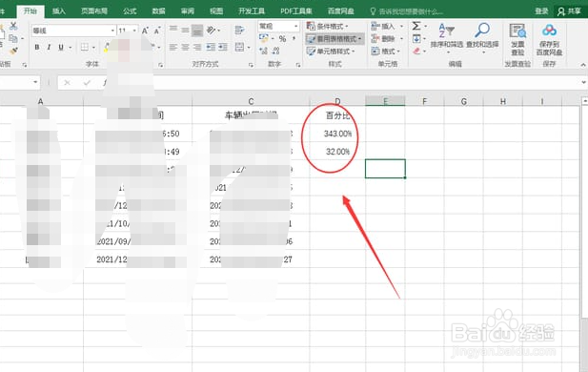Toggle align text right
The height and width of the screenshot is (372, 588).
pyautogui.click(x=197, y=48)
